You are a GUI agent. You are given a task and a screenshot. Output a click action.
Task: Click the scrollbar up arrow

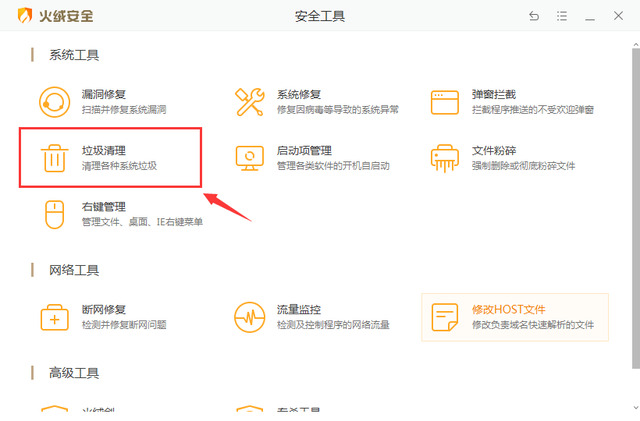636,44
